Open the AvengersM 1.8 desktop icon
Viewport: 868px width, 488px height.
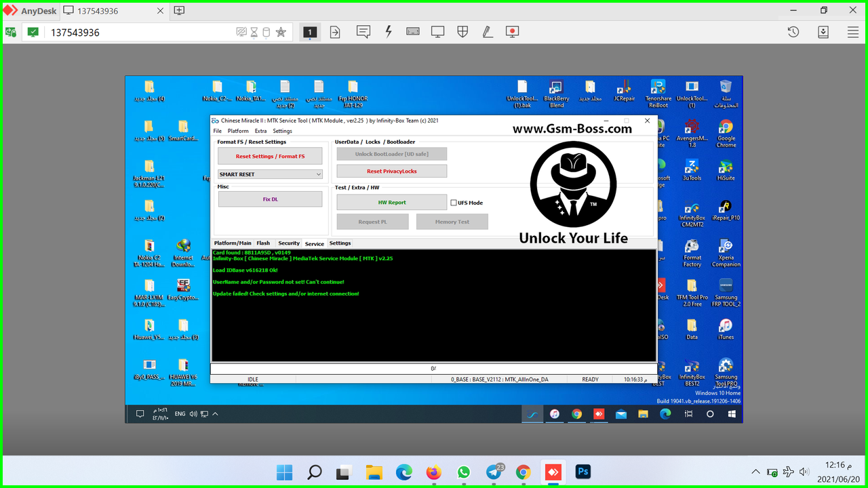[x=692, y=134]
